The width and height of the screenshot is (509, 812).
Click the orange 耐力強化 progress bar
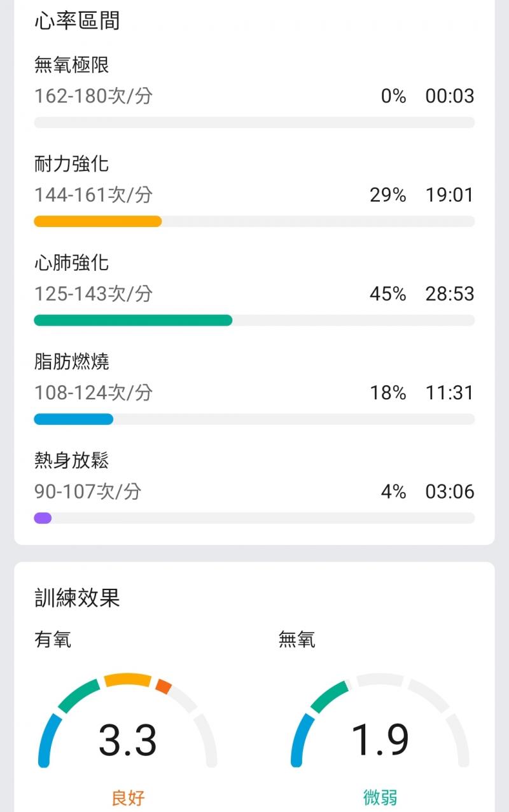coord(97,221)
